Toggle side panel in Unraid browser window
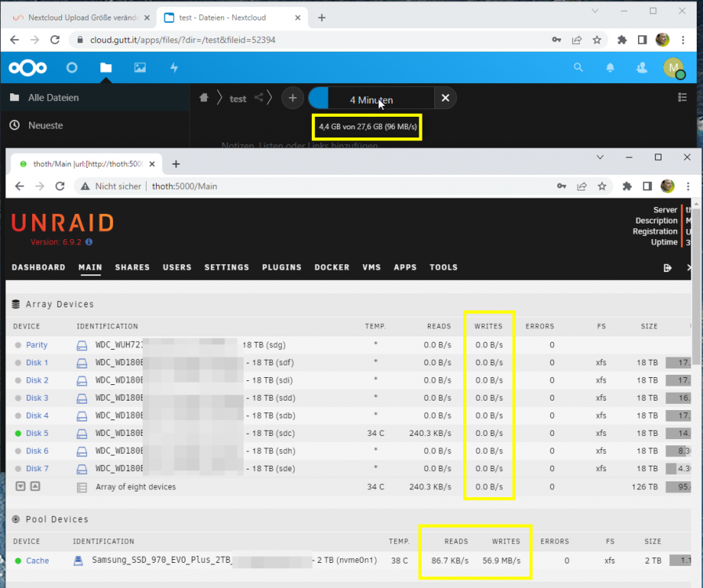The image size is (703, 588). [x=647, y=186]
